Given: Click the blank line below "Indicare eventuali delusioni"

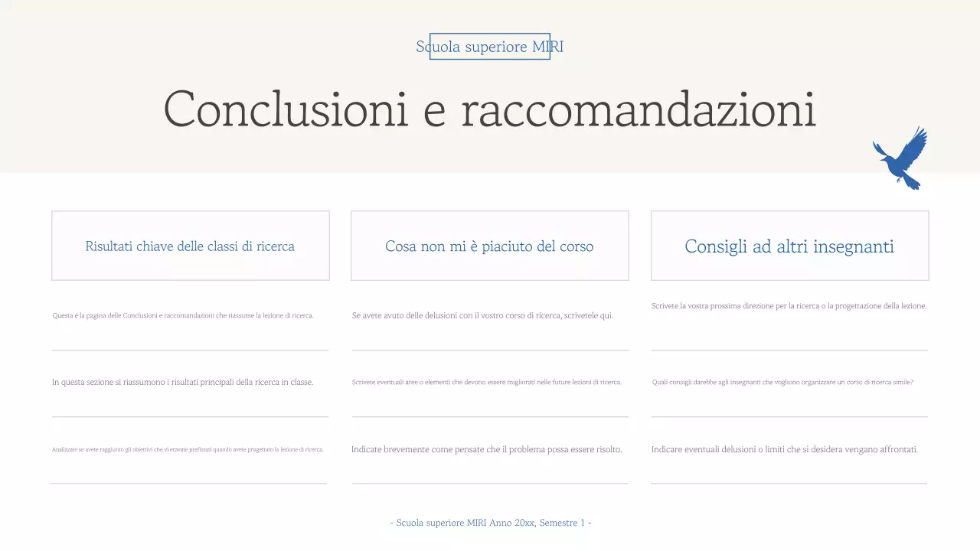Looking at the screenshot, I should [x=789, y=484].
